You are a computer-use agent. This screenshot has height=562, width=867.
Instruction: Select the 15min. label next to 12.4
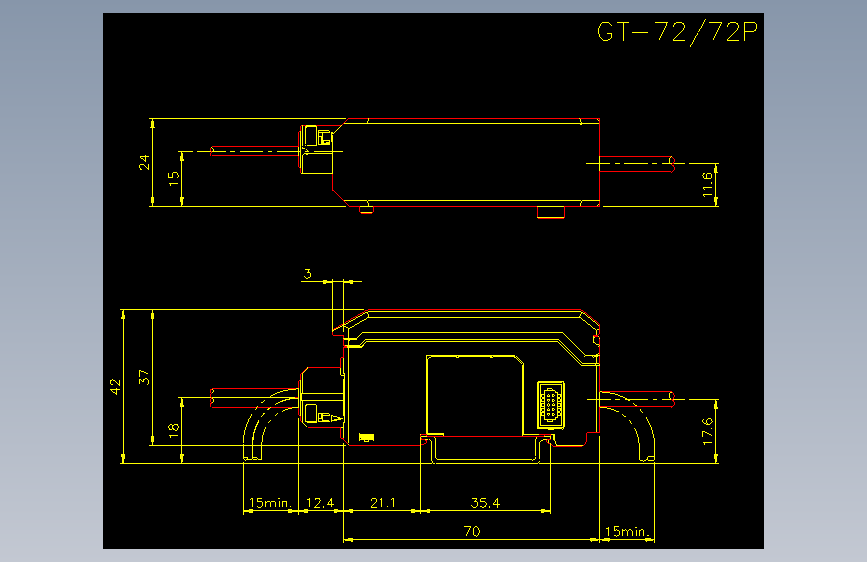(270, 503)
